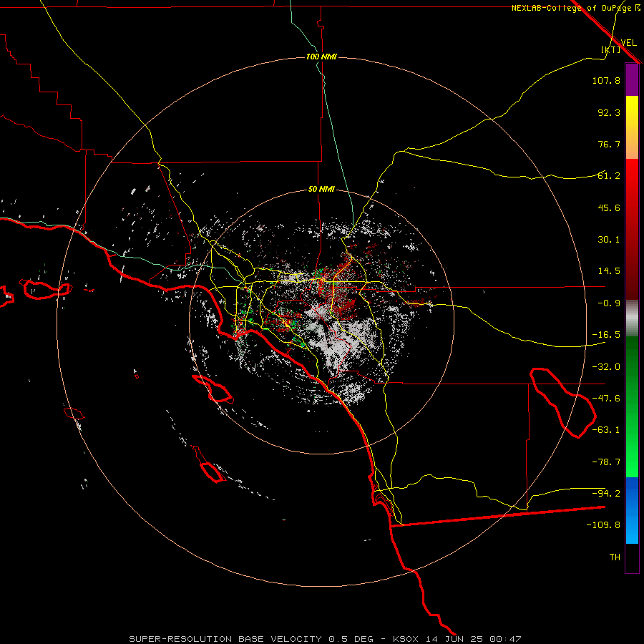Click the 107.8 velocity scale value
The image size is (644, 644).
click(606, 80)
